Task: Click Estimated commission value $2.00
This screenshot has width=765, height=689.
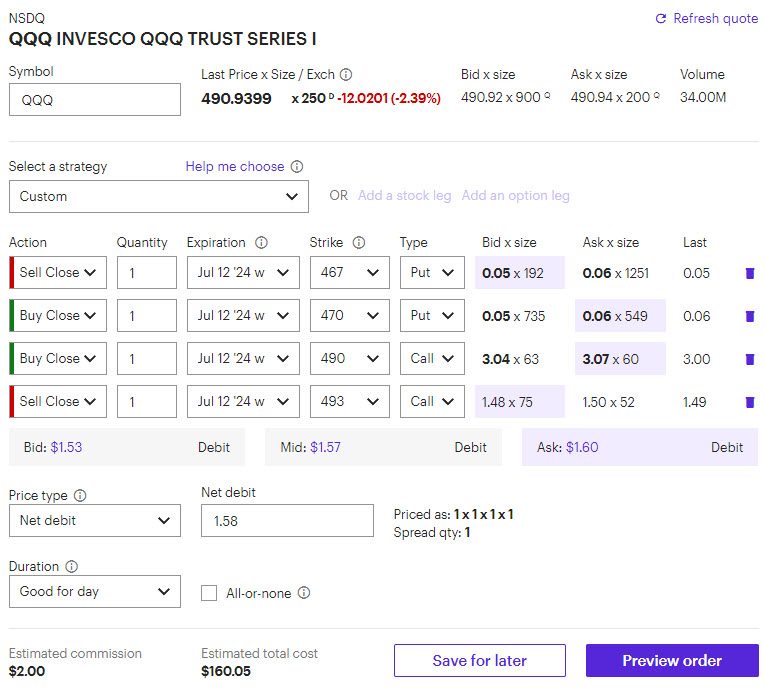Action: [27, 671]
